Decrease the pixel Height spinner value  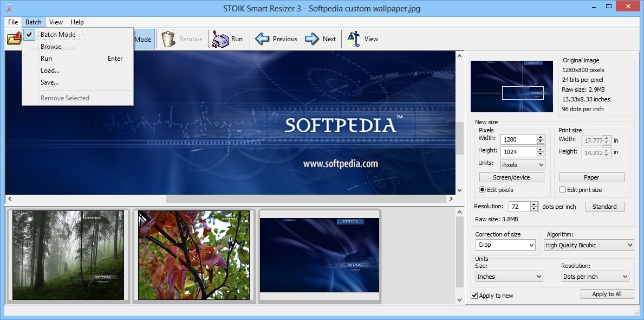click(x=541, y=154)
